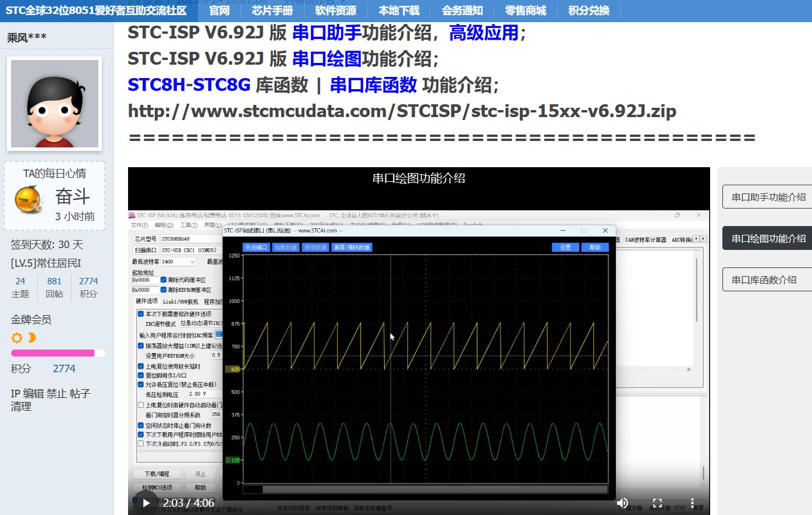Switch video to 串口库函数介绍
The image size is (812, 515).
coord(767,280)
